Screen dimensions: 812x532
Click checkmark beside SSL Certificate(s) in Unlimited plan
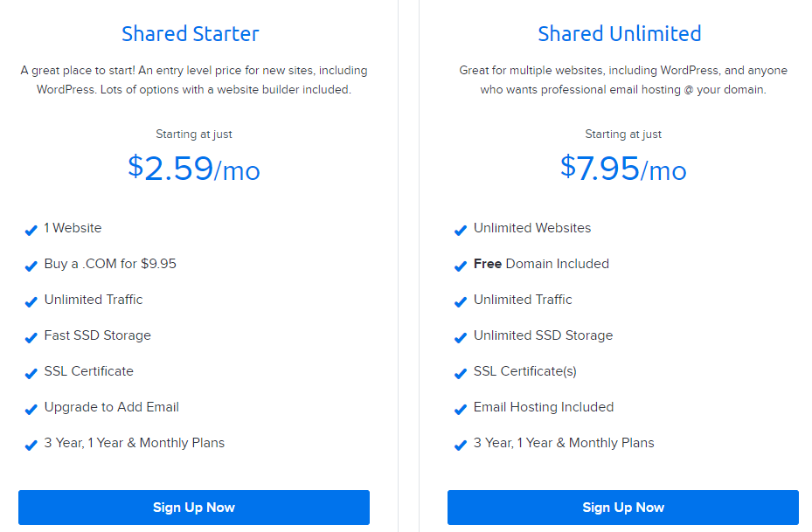461,373
